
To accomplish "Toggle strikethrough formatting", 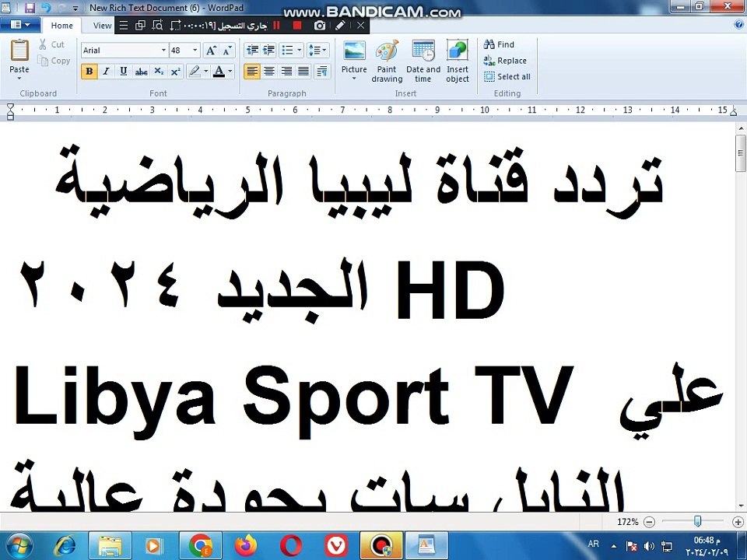I will coord(141,72).
